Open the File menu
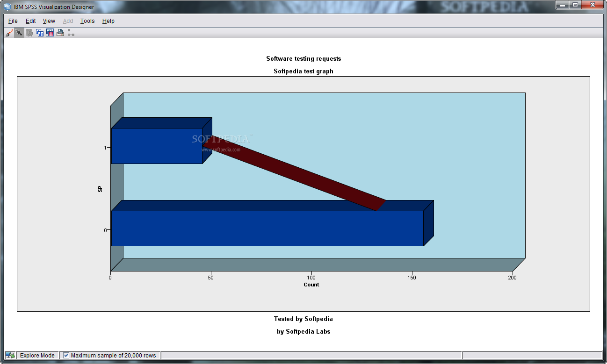 13,21
